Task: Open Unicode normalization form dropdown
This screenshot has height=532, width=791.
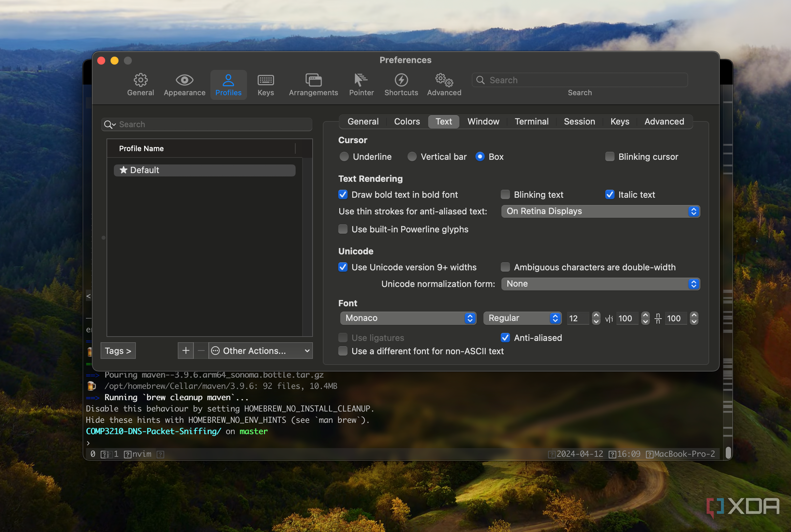Action: click(x=600, y=284)
